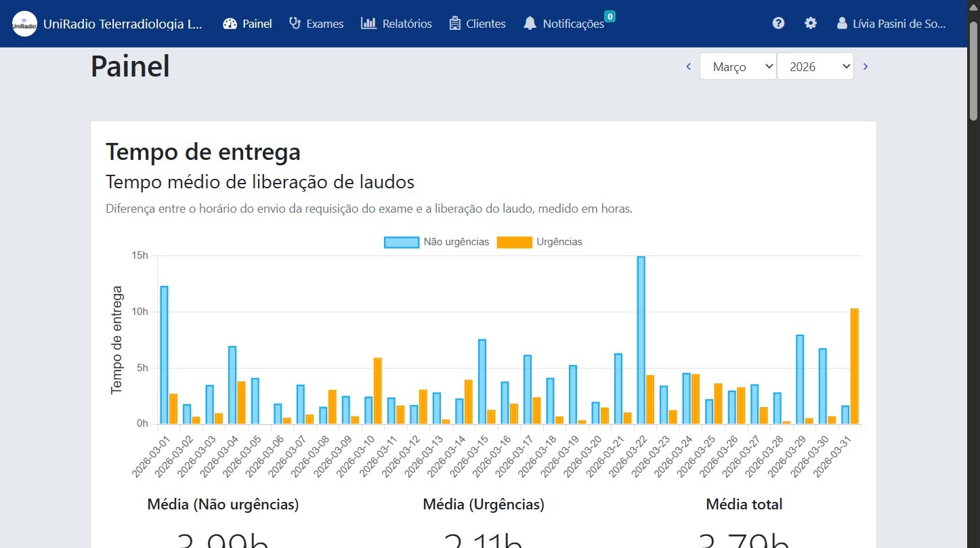Click the help question mark icon
Screen dimensions: 980x548
[x=777, y=22]
